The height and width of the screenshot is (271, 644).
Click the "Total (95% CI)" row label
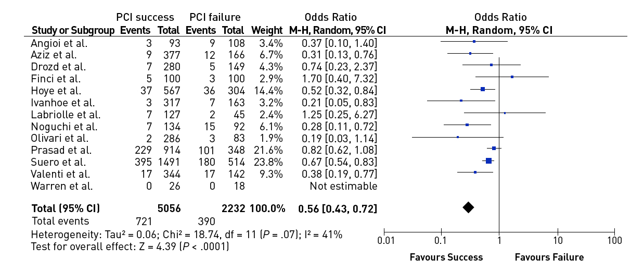66,209
